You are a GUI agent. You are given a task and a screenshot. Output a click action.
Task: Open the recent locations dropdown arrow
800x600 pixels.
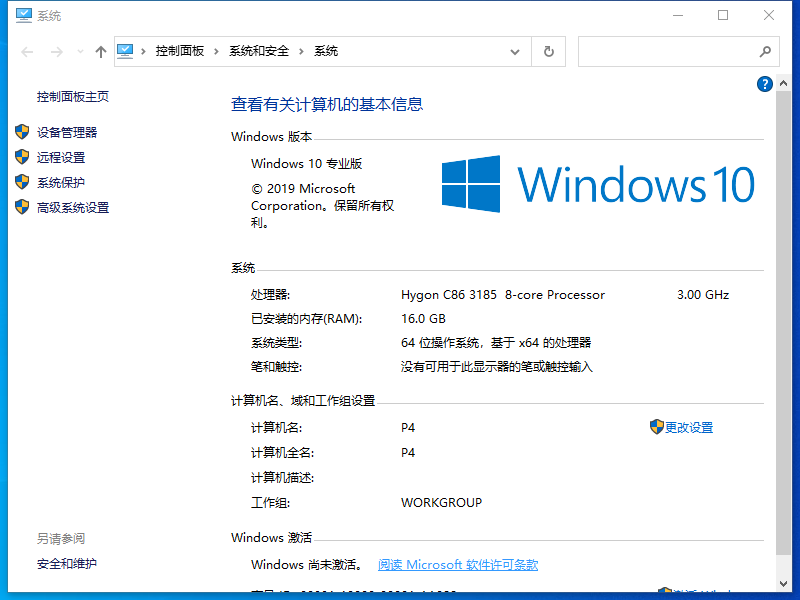click(x=80, y=52)
